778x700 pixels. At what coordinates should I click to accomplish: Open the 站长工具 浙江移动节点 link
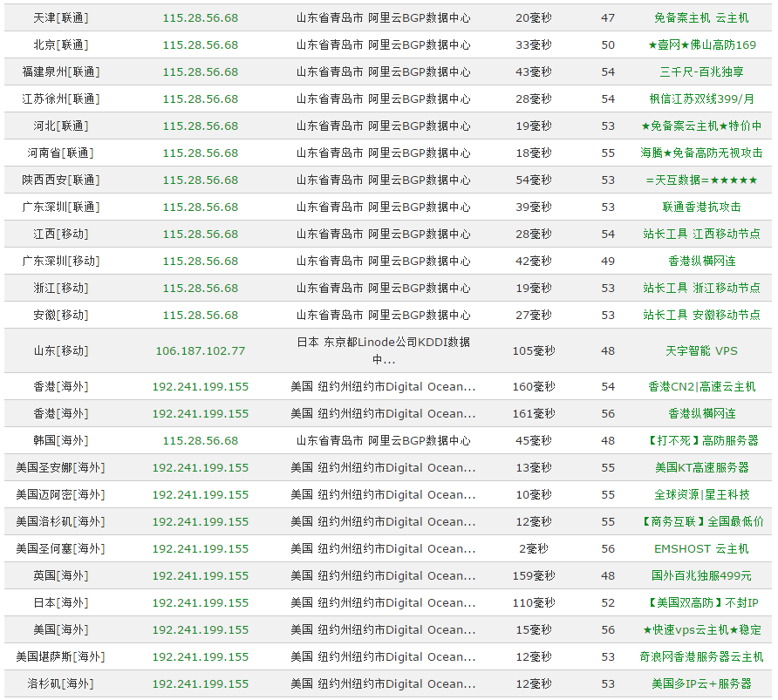[x=700, y=288]
